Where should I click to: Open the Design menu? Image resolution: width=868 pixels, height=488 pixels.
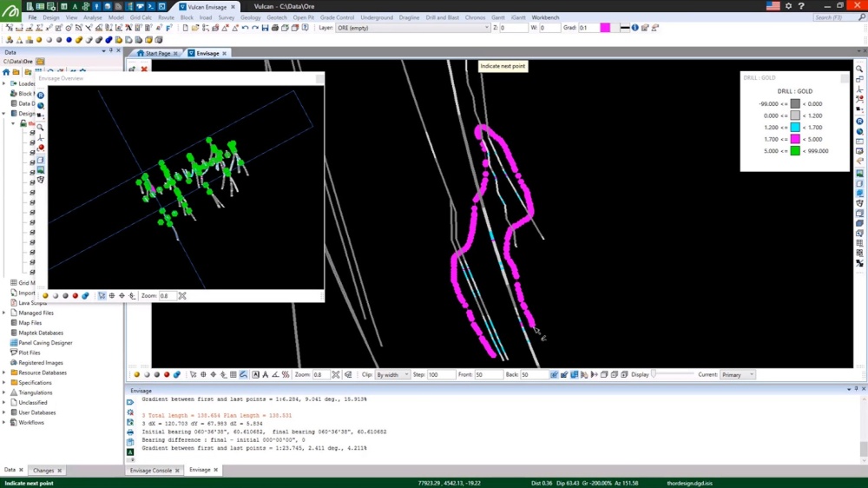(51, 17)
